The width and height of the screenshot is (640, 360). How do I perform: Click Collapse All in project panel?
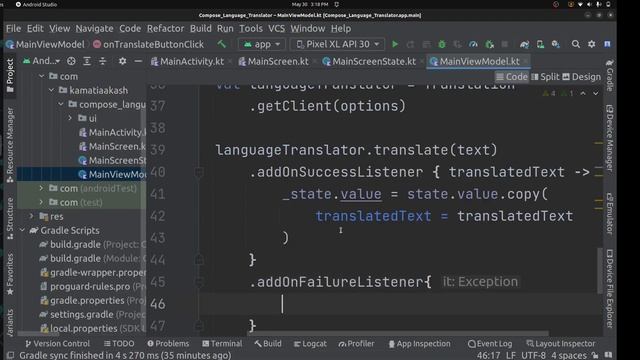[x=103, y=61]
